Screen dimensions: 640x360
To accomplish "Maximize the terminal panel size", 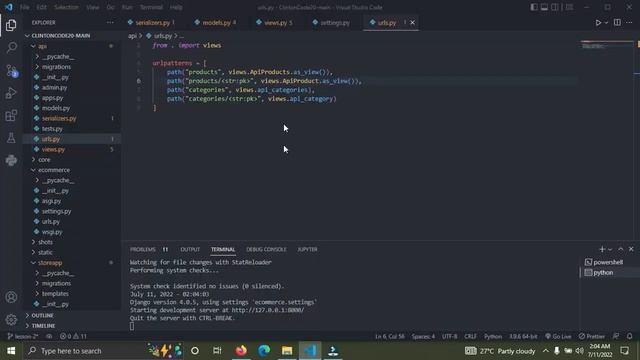I will coord(620,249).
